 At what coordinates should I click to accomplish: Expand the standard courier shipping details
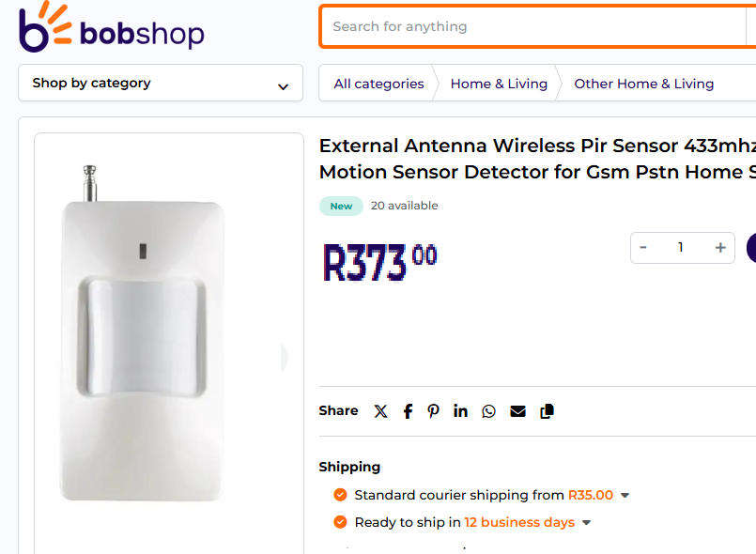(625, 495)
